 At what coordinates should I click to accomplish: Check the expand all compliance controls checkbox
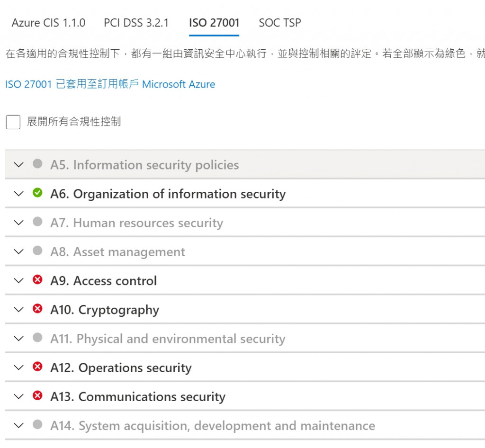click(x=13, y=122)
